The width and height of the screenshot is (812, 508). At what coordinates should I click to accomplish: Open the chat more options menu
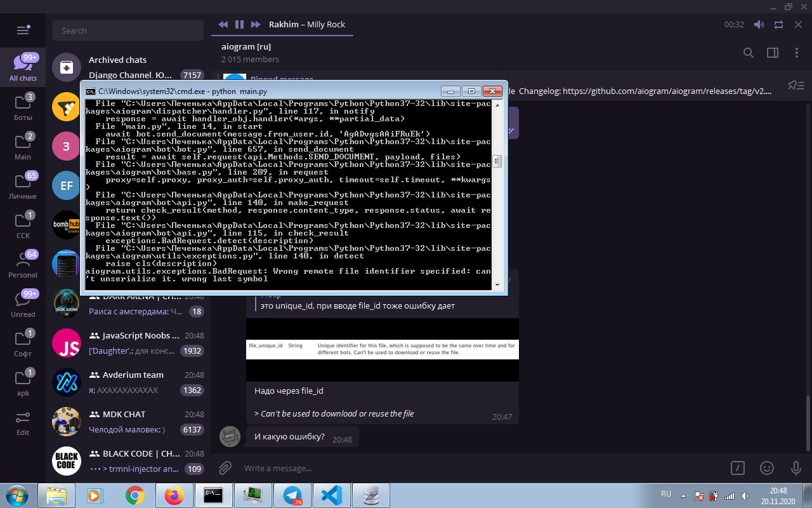tap(797, 53)
